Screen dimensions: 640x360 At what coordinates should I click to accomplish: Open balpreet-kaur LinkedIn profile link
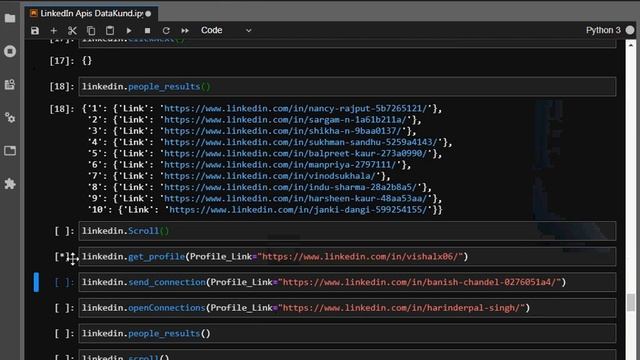[x=297, y=153]
